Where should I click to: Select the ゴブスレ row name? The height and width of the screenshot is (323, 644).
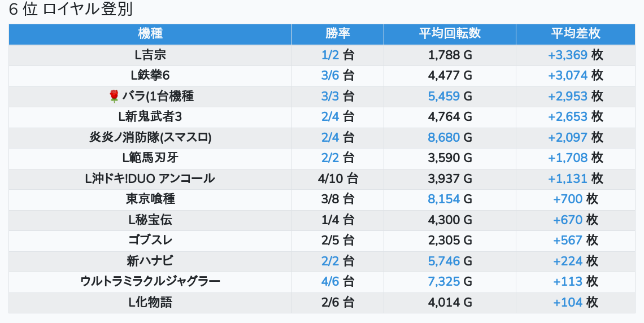[150, 241]
